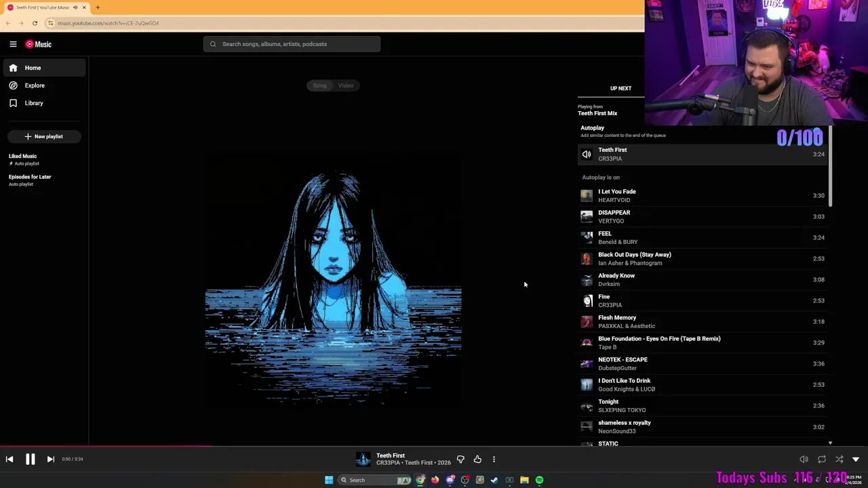The image size is (868, 488).
Task: Open Firefox from the taskbar
Action: [435, 480]
